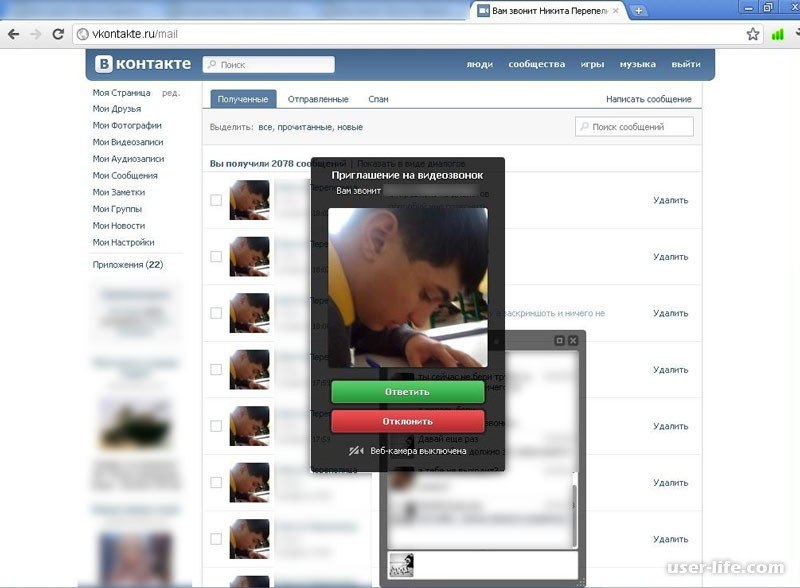Open Мои Сообщения in sidebar

coord(125,176)
